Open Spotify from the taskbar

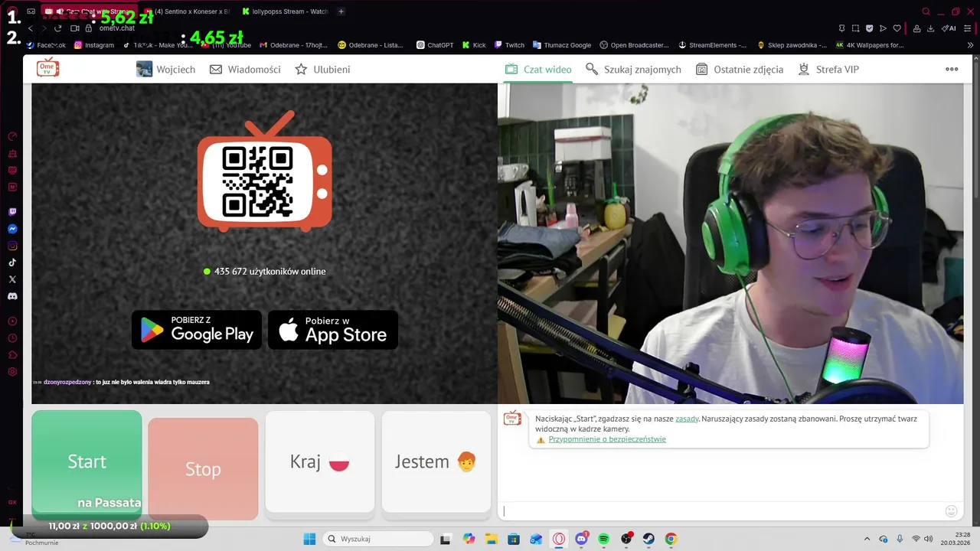603,539
